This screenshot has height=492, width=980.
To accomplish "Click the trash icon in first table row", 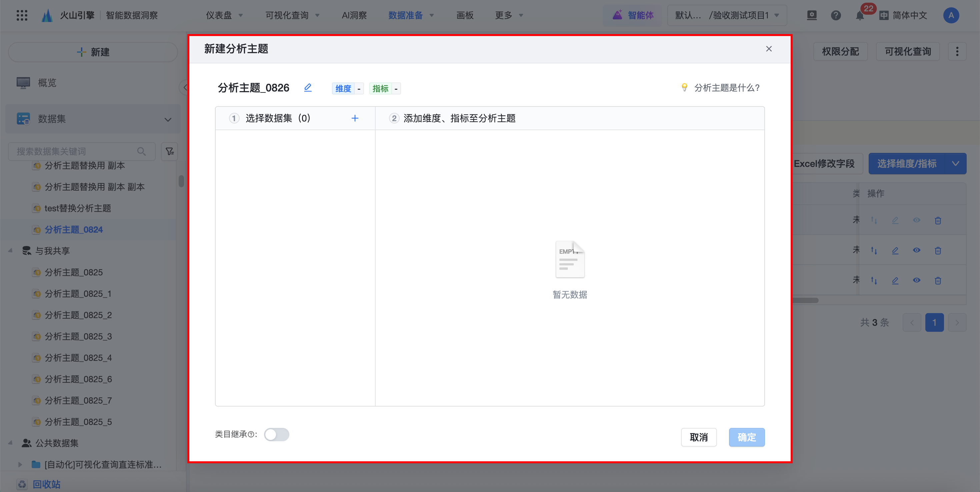I will pos(938,221).
